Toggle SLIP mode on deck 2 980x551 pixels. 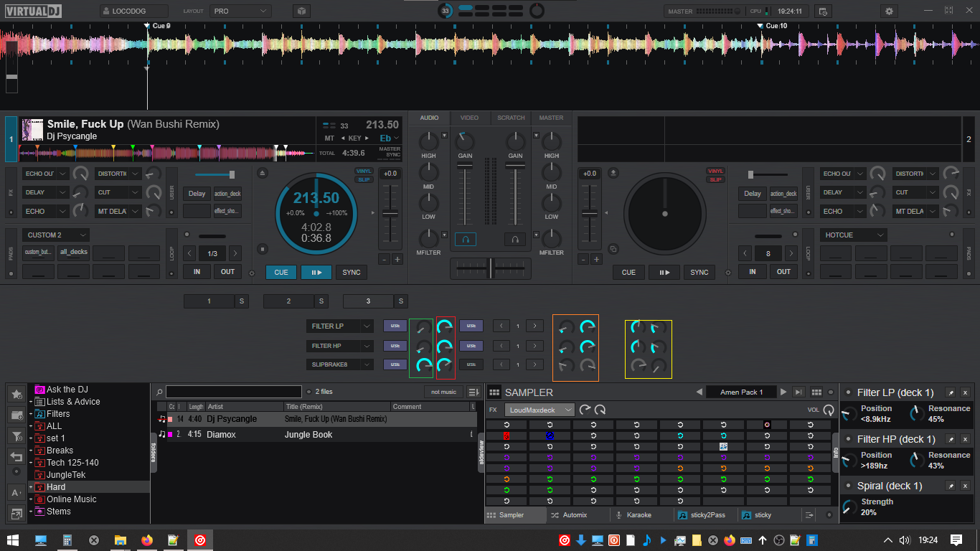[715, 179]
